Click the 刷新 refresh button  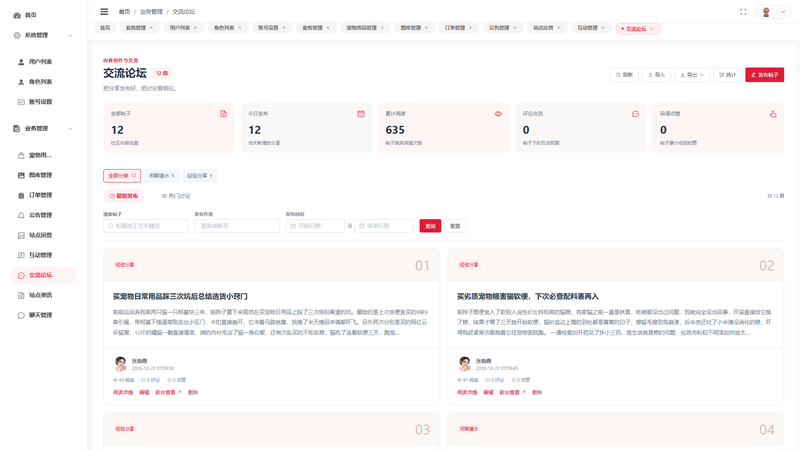tap(624, 75)
